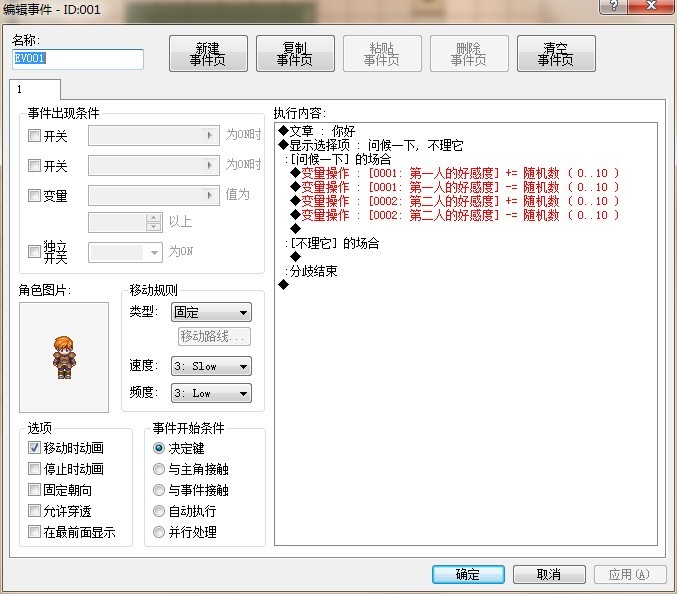
Task: Select event page tab 1
Action: 35,89
